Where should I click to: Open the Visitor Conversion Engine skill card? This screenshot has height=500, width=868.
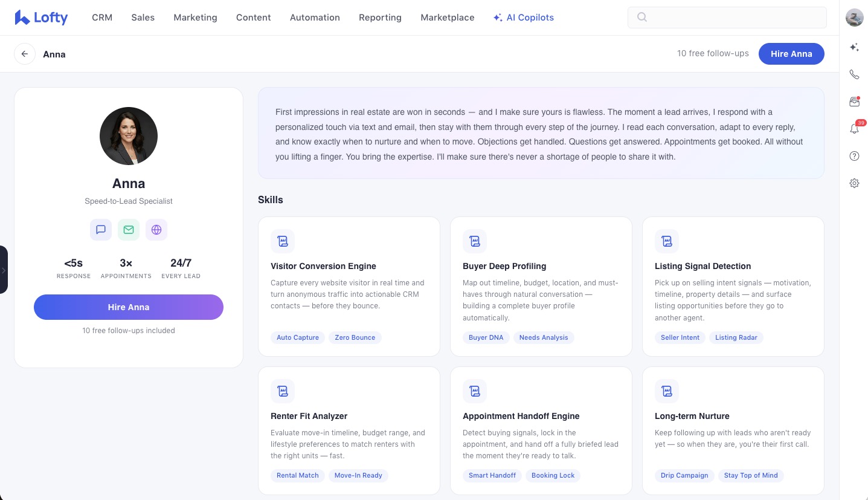click(349, 287)
